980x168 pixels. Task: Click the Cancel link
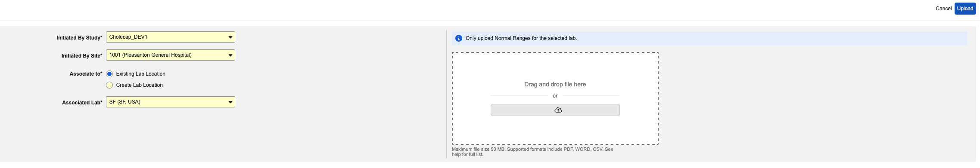coord(943,9)
